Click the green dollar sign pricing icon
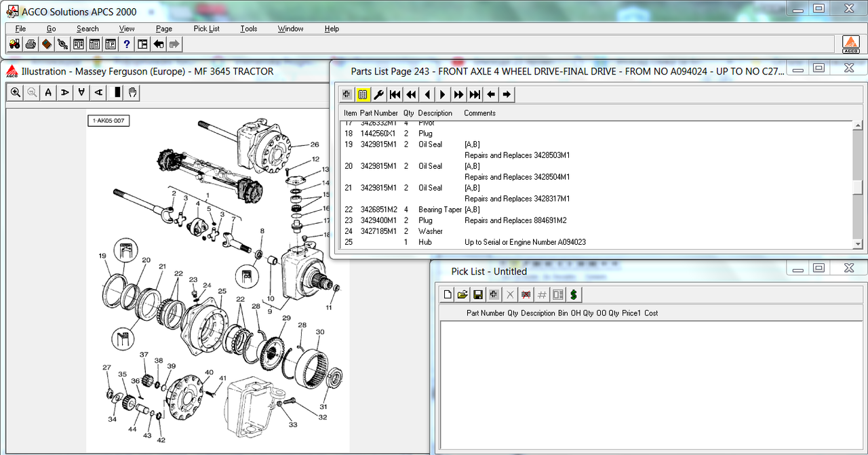 (x=574, y=294)
